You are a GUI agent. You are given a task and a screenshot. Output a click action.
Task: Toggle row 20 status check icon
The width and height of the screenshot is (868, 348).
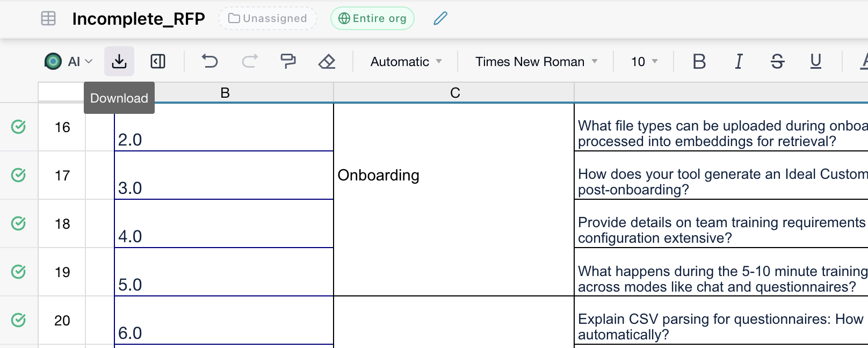coord(18,320)
